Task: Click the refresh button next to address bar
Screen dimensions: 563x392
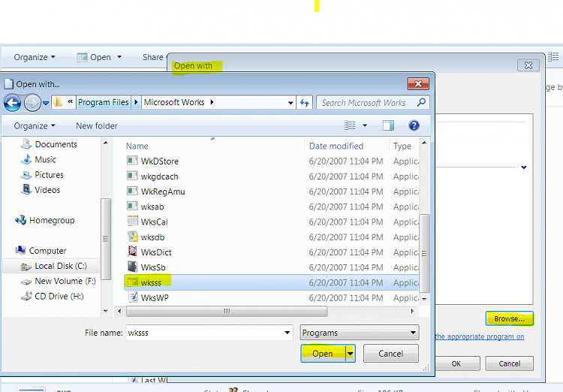Action: point(305,103)
